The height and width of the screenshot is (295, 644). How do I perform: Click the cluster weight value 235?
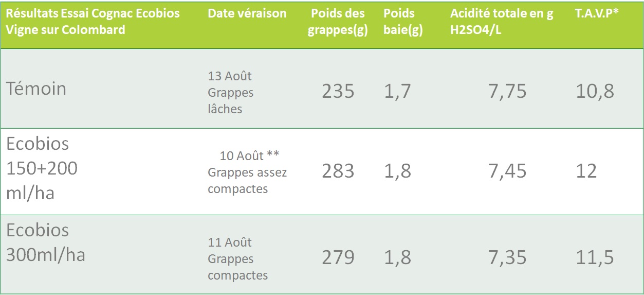[x=338, y=92]
